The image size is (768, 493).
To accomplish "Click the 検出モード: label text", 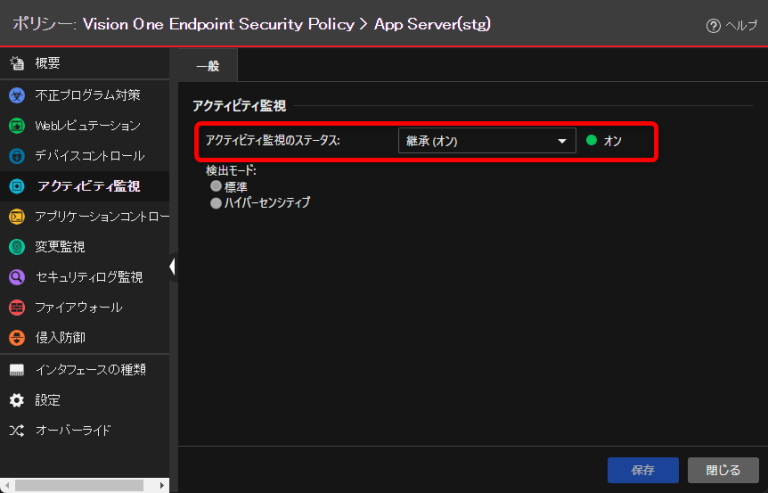I will coord(231,170).
